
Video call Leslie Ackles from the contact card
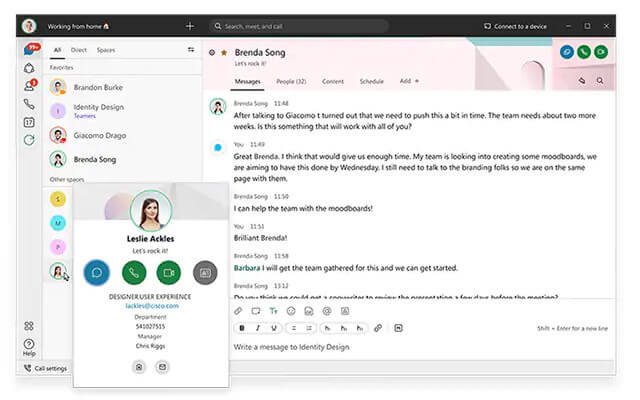click(169, 272)
